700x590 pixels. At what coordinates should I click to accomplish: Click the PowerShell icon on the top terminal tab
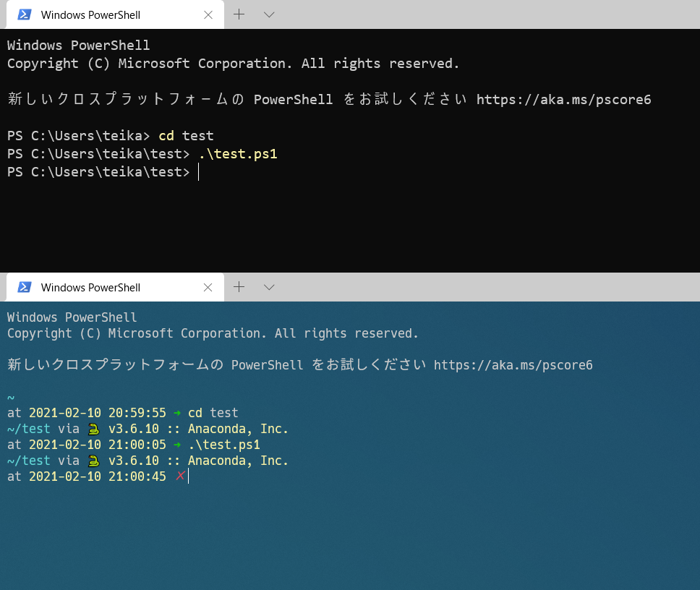(24, 14)
